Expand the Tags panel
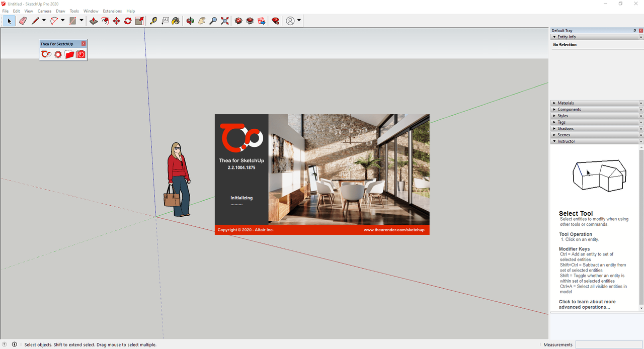644x349 pixels. point(554,122)
